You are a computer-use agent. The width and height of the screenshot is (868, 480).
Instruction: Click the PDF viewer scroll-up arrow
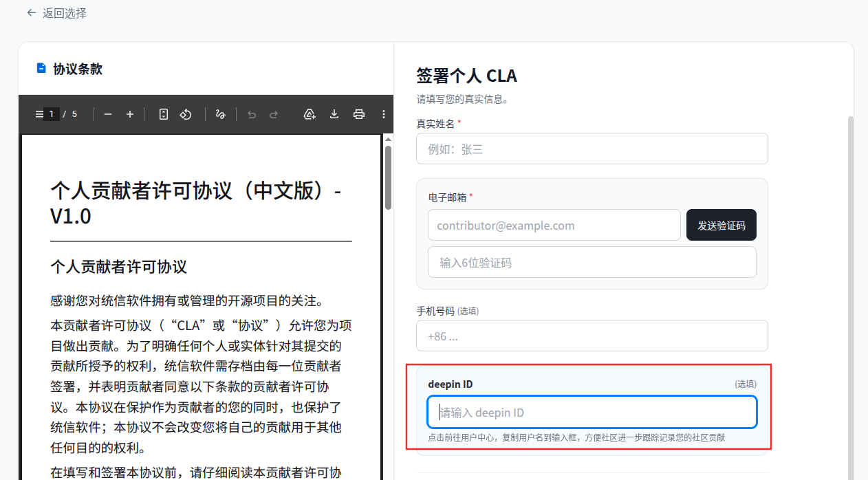(x=388, y=140)
